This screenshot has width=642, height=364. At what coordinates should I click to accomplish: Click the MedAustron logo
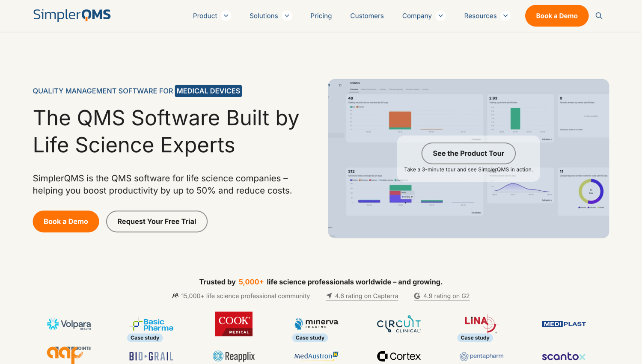pos(316,356)
